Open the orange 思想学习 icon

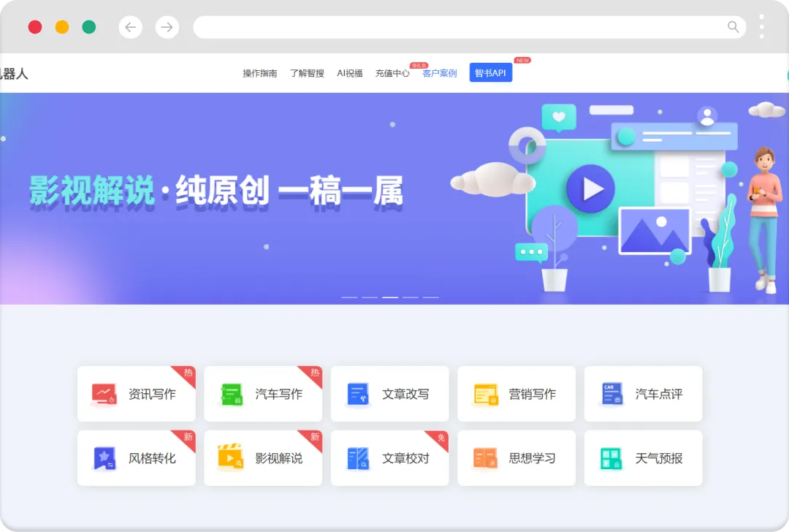coord(485,459)
